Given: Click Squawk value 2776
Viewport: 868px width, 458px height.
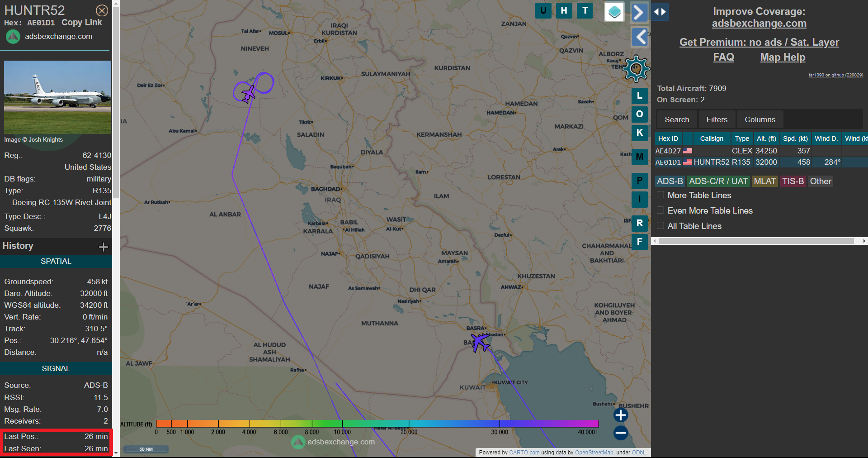Looking at the screenshot, I should click(x=103, y=228).
